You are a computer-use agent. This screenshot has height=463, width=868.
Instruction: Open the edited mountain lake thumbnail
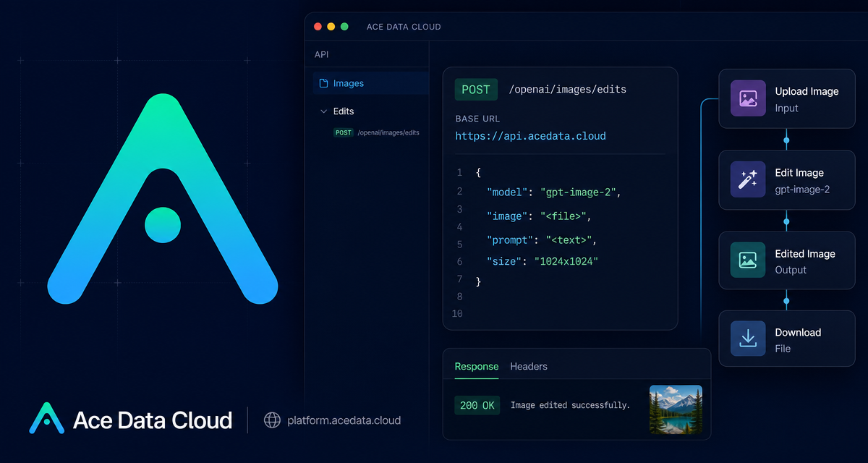tap(676, 409)
